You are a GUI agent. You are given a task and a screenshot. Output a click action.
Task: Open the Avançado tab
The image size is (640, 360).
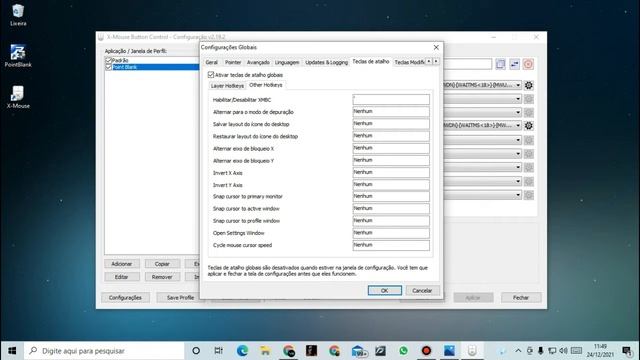[258, 62]
